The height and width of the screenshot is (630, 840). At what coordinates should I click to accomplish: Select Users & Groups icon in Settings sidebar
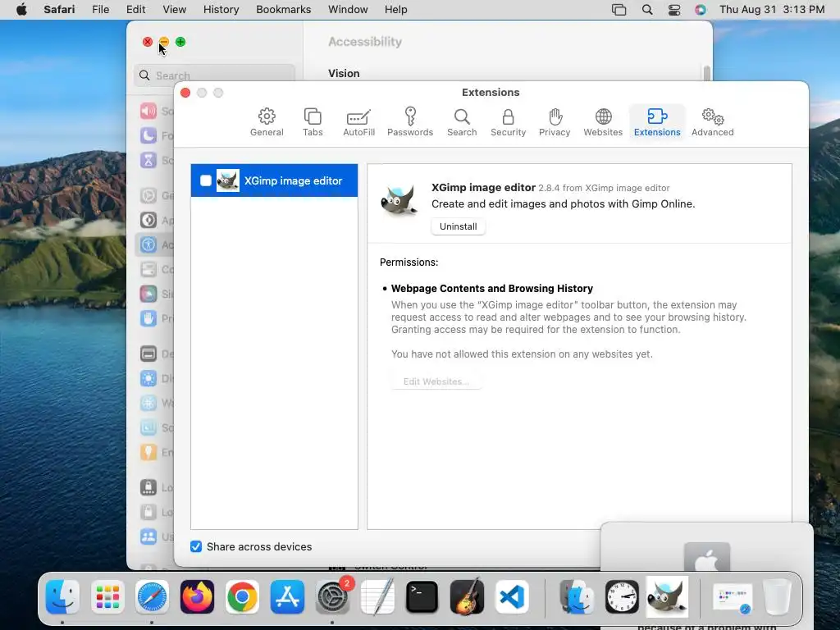click(x=148, y=536)
